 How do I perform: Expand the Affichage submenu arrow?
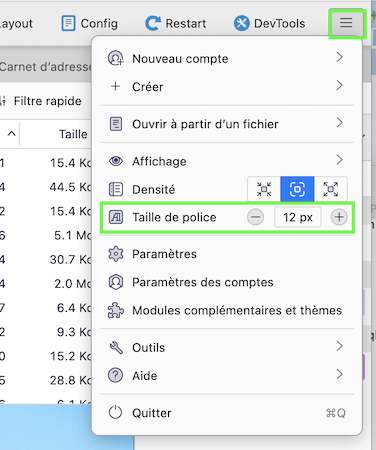pos(339,160)
